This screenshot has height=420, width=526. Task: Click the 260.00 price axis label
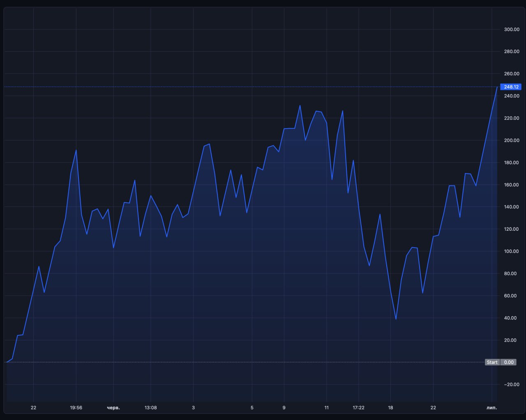[x=512, y=74]
